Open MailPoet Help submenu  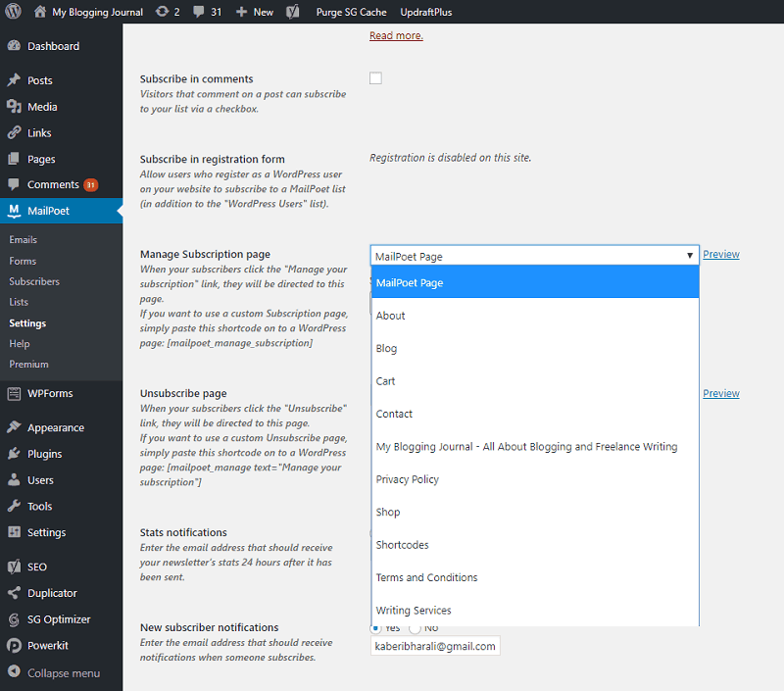tap(20, 343)
